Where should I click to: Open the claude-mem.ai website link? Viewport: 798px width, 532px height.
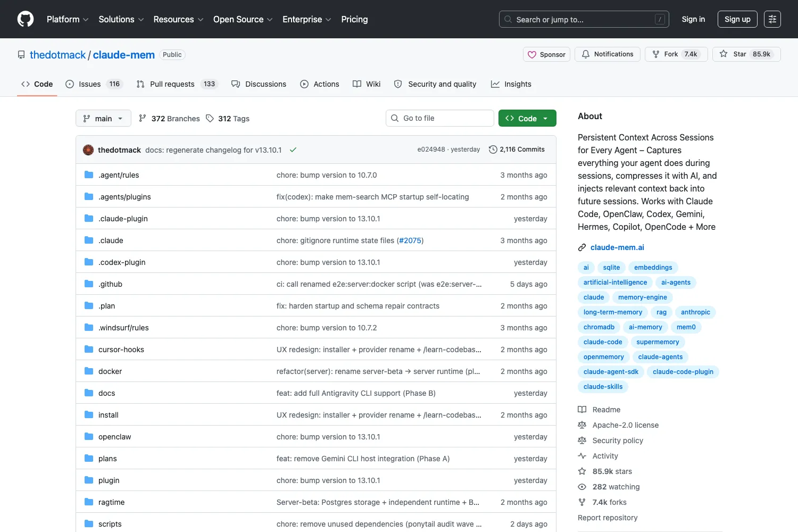click(617, 247)
